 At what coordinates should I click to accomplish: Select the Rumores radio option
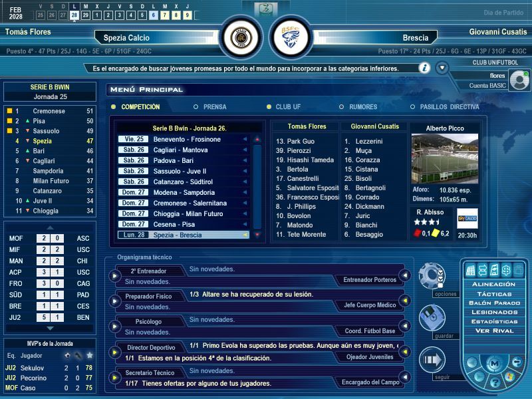[342, 106]
